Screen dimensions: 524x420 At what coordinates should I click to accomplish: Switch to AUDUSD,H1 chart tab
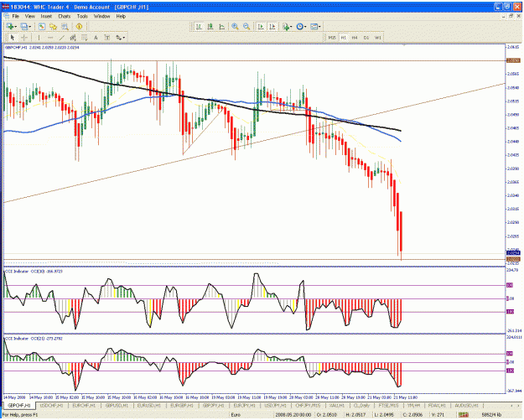click(466, 406)
